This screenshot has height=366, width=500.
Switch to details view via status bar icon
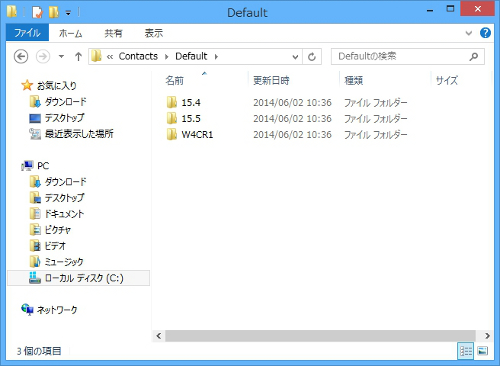466,351
